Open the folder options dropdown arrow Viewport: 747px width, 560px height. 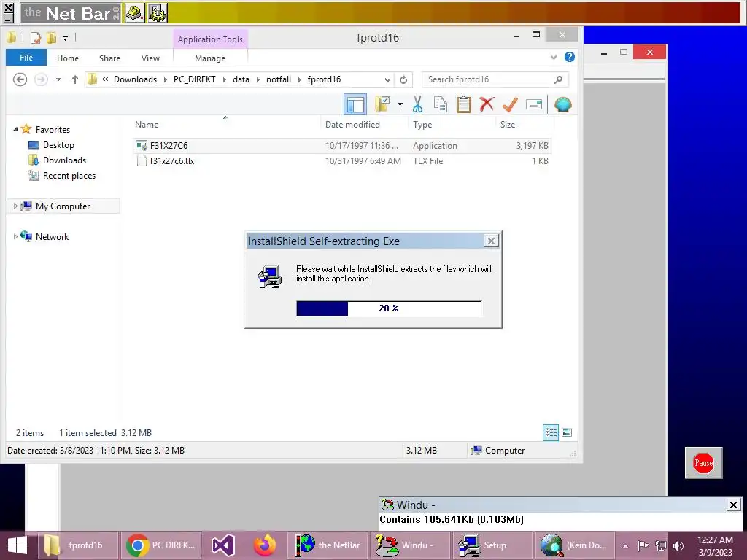click(400, 104)
